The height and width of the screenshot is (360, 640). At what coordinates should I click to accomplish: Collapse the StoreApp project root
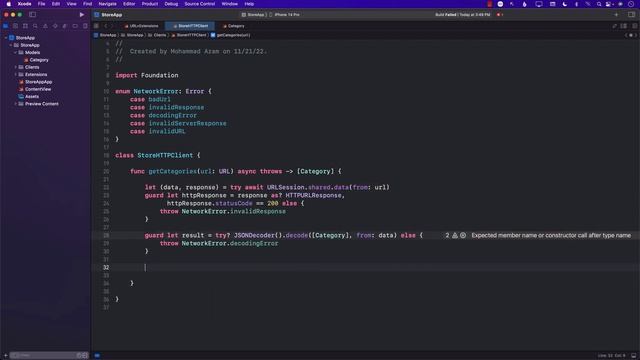click(6, 38)
